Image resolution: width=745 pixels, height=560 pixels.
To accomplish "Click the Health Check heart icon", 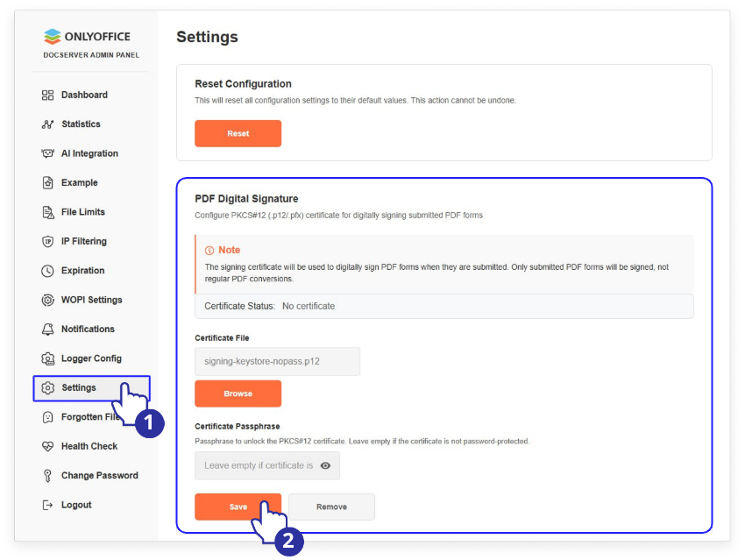I will pos(47,446).
